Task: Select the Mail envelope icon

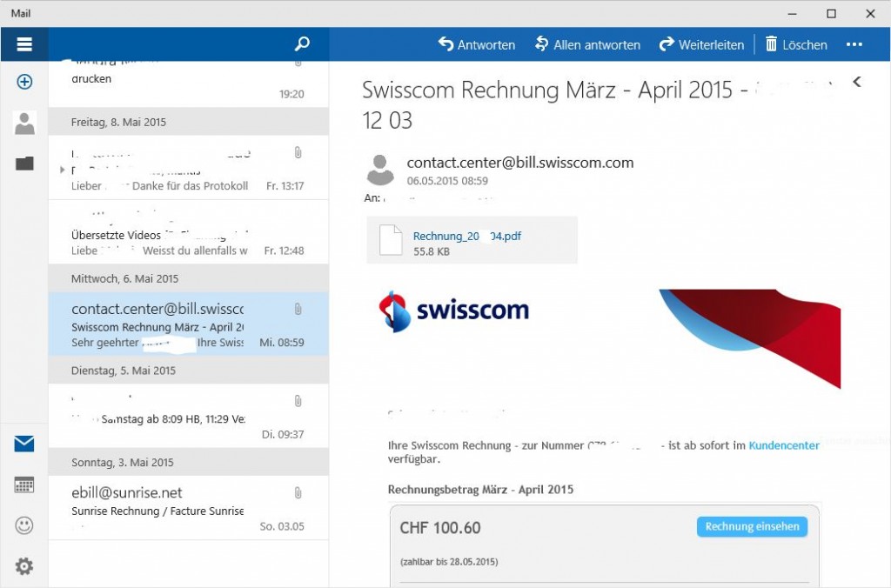Action: coord(24,444)
